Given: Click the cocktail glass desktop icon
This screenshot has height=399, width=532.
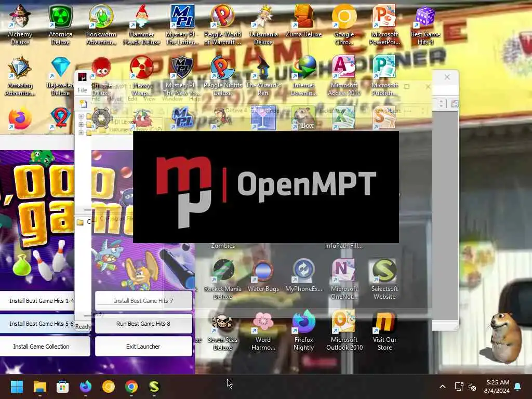Looking at the screenshot, I should [x=263, y=117].
